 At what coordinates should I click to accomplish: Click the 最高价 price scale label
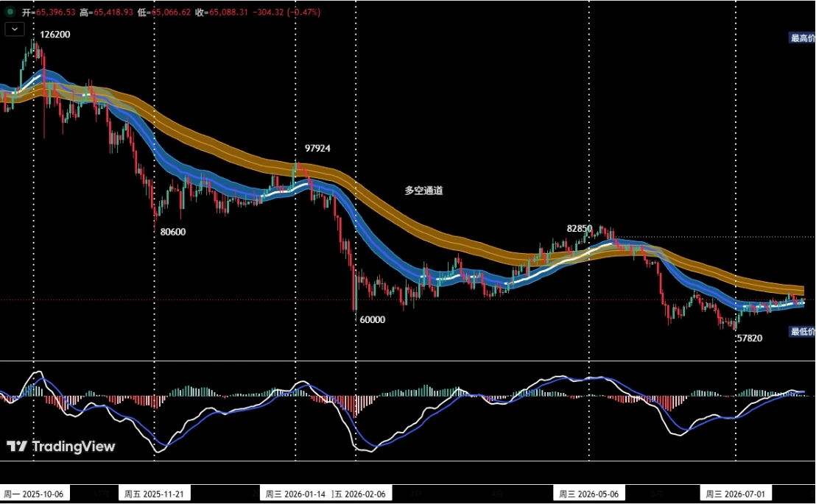802,38
